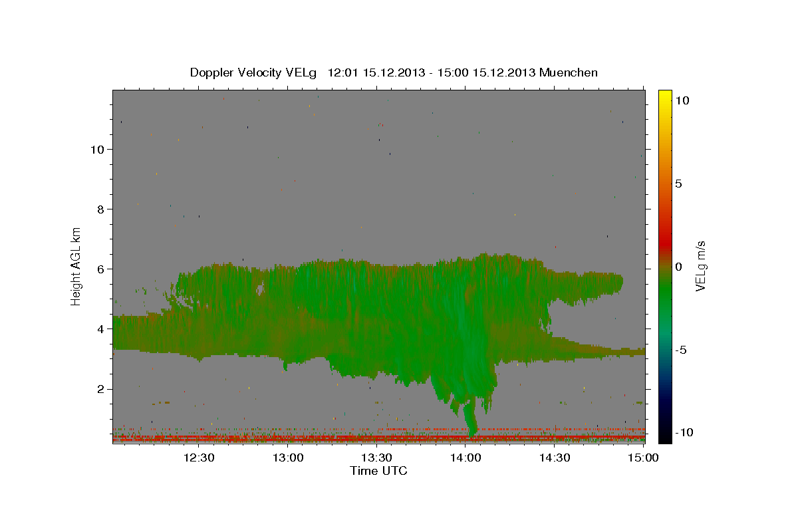Click the height axis label '10'
Viewport: 798px width, 532px height.
[97, 149]
